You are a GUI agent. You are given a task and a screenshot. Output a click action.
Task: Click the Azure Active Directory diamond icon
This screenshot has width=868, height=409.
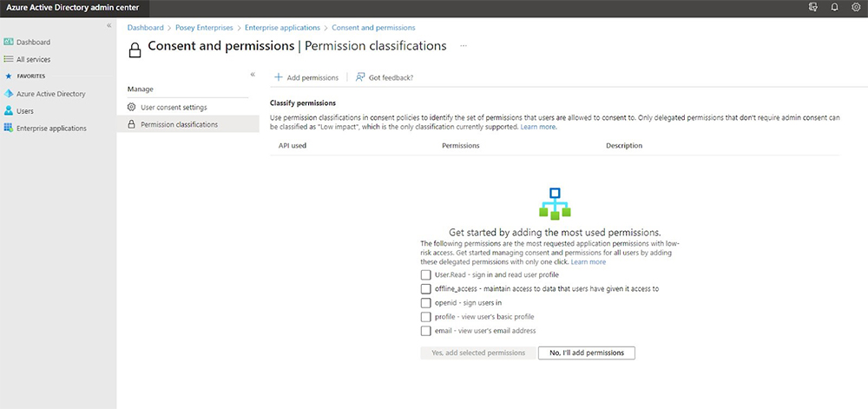(x=9, y=94)
